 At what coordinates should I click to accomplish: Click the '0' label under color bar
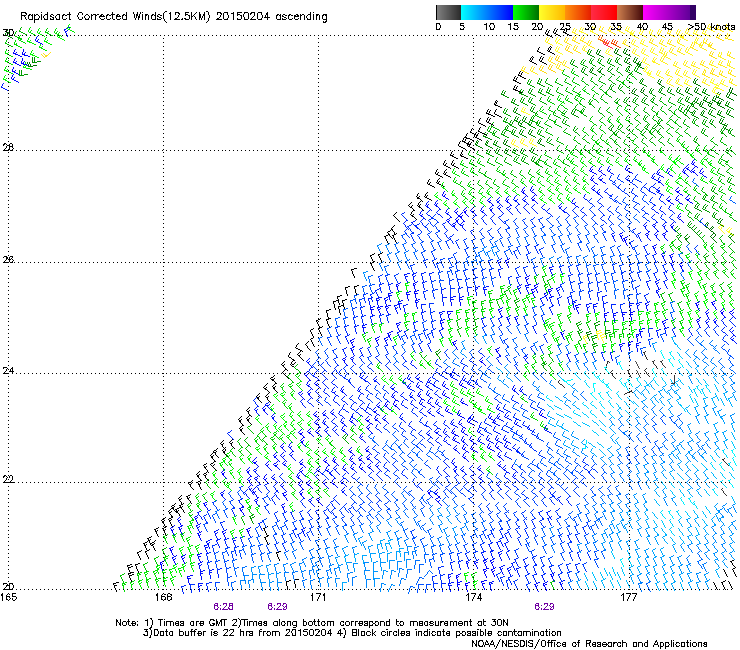[438, 27]
